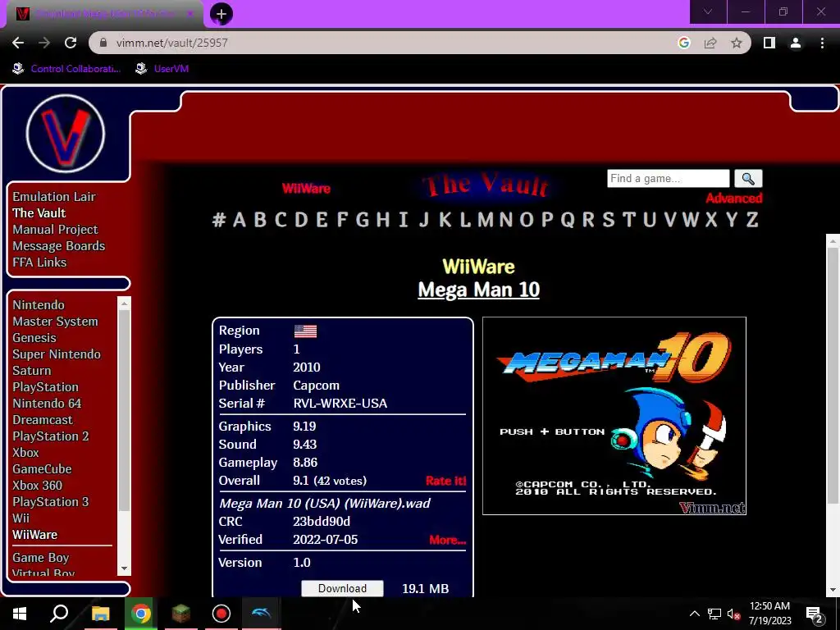Browse games starting with # symbol
This screenshot has height=630, width=840.
[218, 220]
